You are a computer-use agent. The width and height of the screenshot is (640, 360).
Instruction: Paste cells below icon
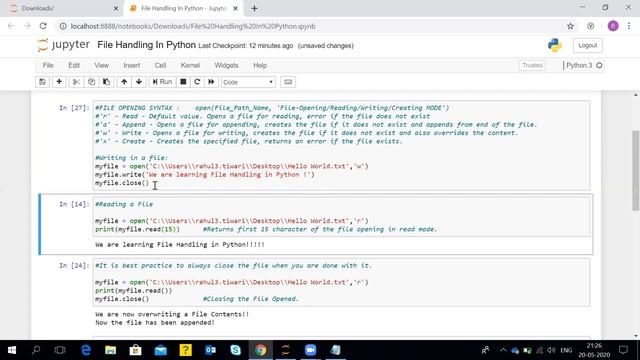106,82
